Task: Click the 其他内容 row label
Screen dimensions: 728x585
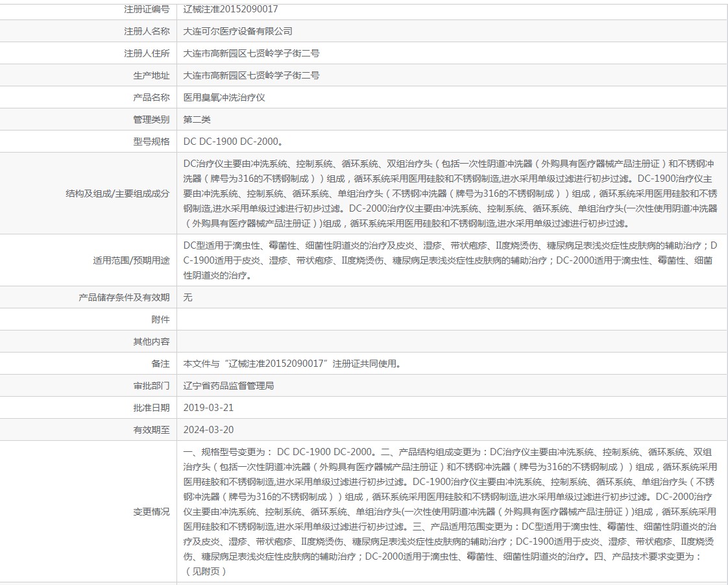Action: (151, 342)
